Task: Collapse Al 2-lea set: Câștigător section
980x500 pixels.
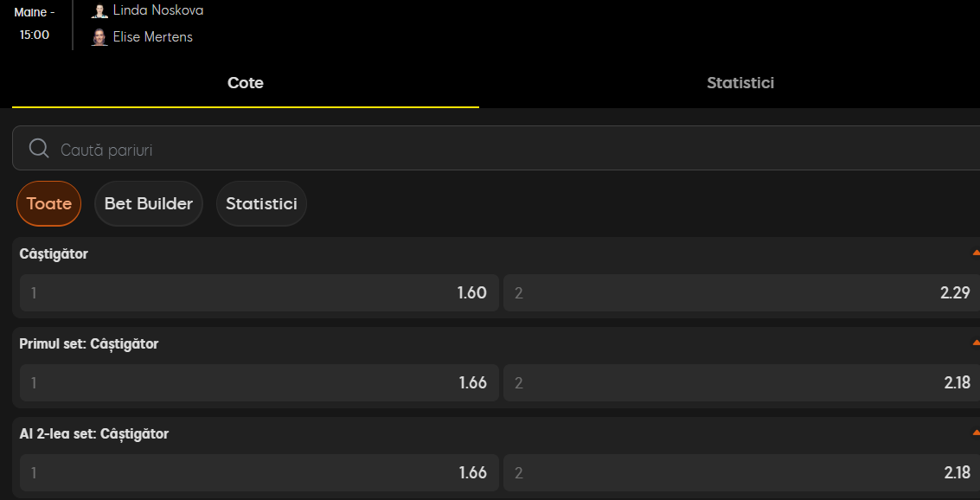Action: point(976,433)
